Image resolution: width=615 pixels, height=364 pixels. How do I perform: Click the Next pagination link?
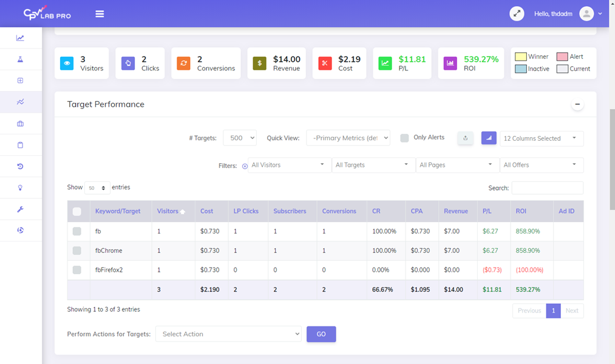point(571,310)
